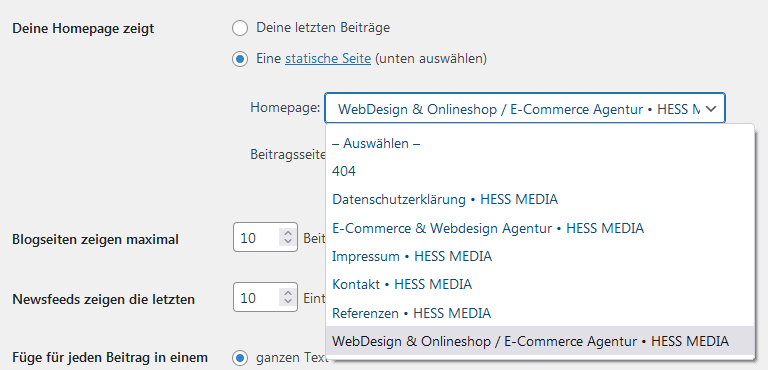Select the 'Deine letzten Beiträge' radio button
This screenshot has height=370, width=768.
(x=240, y=28)
